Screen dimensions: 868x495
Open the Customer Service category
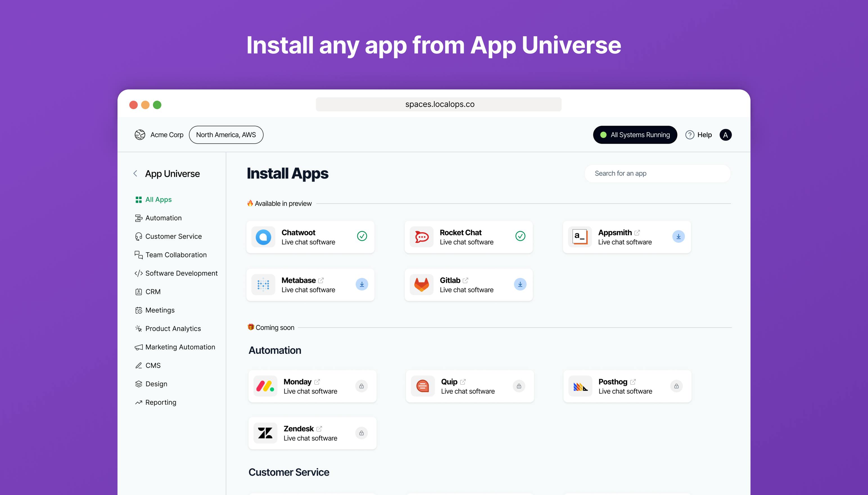(168, 236)
